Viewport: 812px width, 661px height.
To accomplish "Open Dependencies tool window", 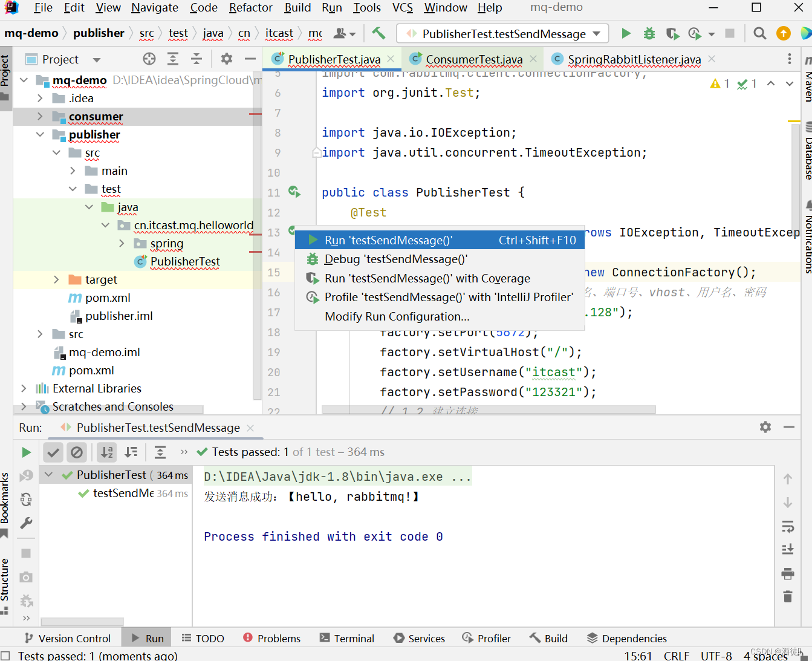I will [x=627, y=638].
